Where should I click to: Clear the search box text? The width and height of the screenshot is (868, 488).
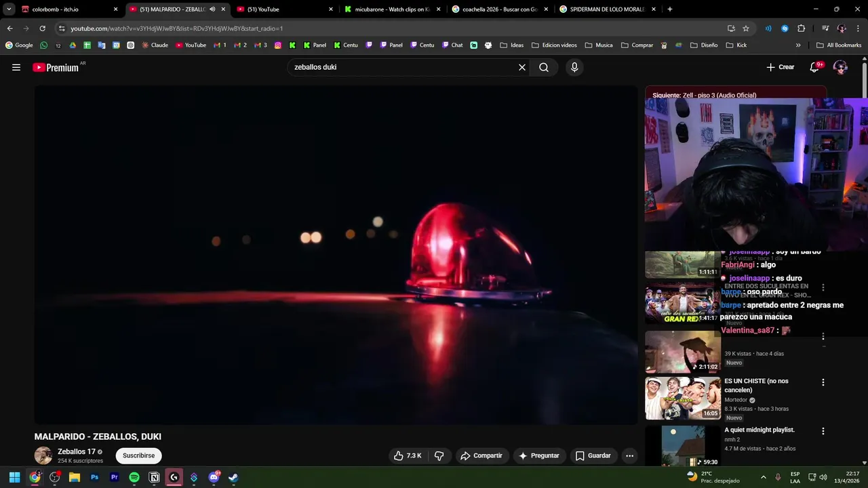click(522, 67)
